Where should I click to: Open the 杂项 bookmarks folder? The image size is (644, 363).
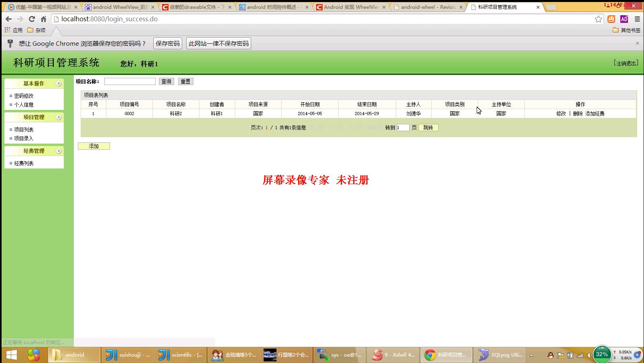click(37, 30)
